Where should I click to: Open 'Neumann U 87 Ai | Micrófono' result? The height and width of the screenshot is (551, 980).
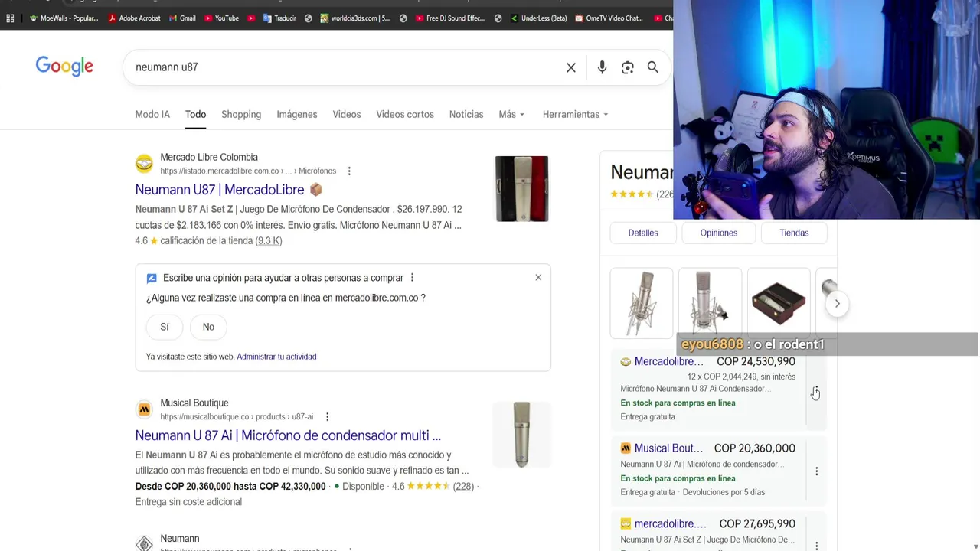(288, 435)
